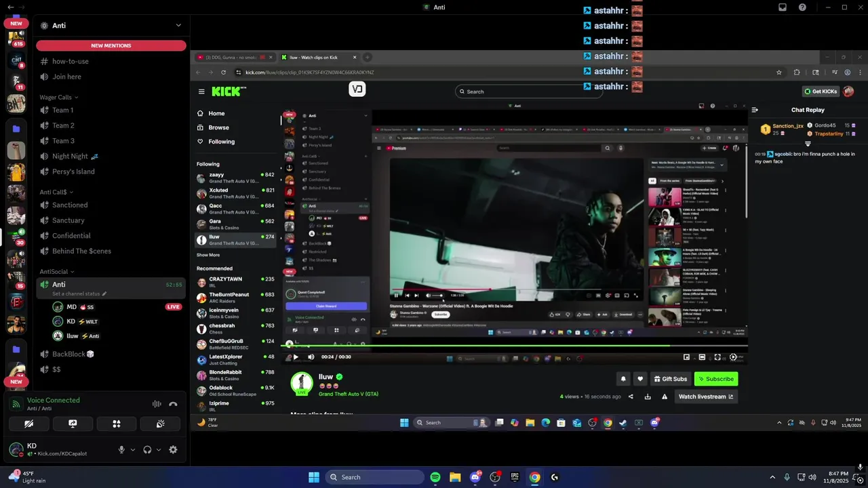Enter fullscreen on Kick clip player
868x488 pixels.
pyautogui.click(x=717, y=357)
